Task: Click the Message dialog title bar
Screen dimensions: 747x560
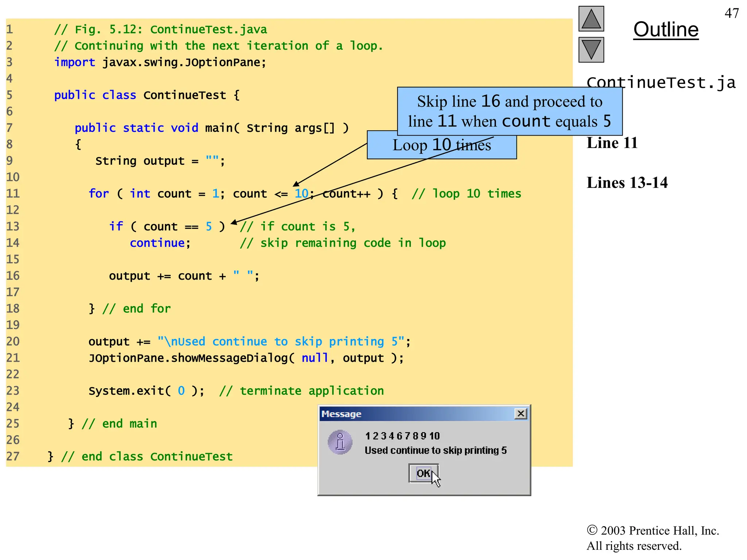Action: 424,414
